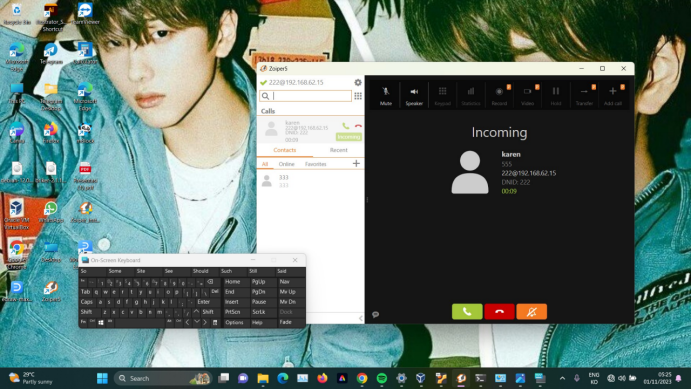
Task: Answer karen's call with green phone button
Action: pos(467,312)
